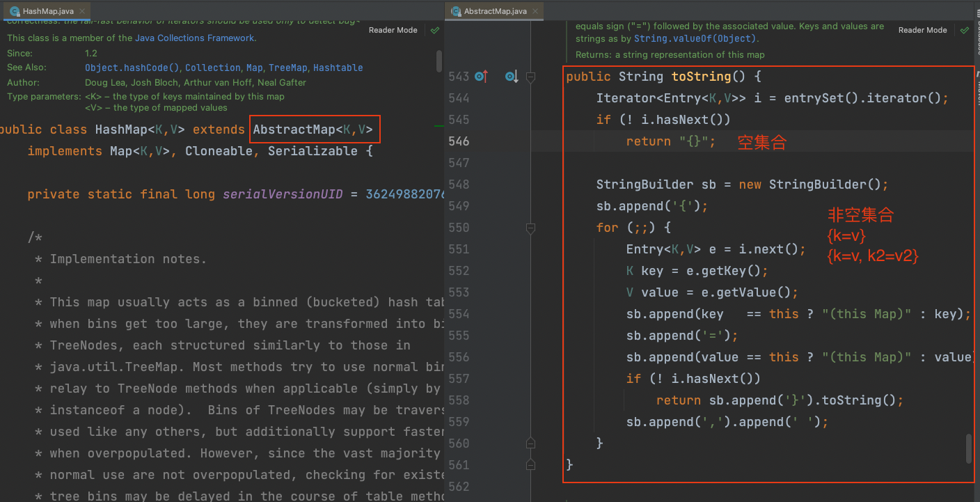
Task: Click the Since value '1.2'
Action: point(91,53)
